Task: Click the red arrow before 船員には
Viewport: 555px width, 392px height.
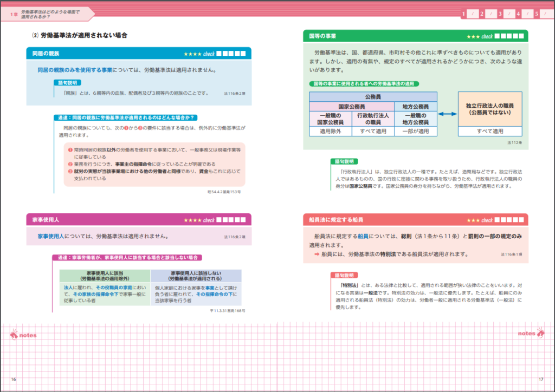Action: coord(317,254)
